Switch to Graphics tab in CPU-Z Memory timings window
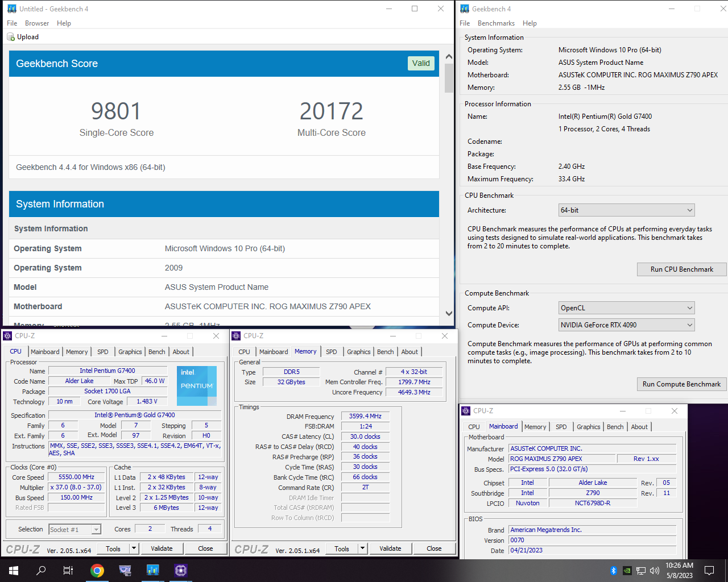The image size is (728, 582). (x=359, y=352)
